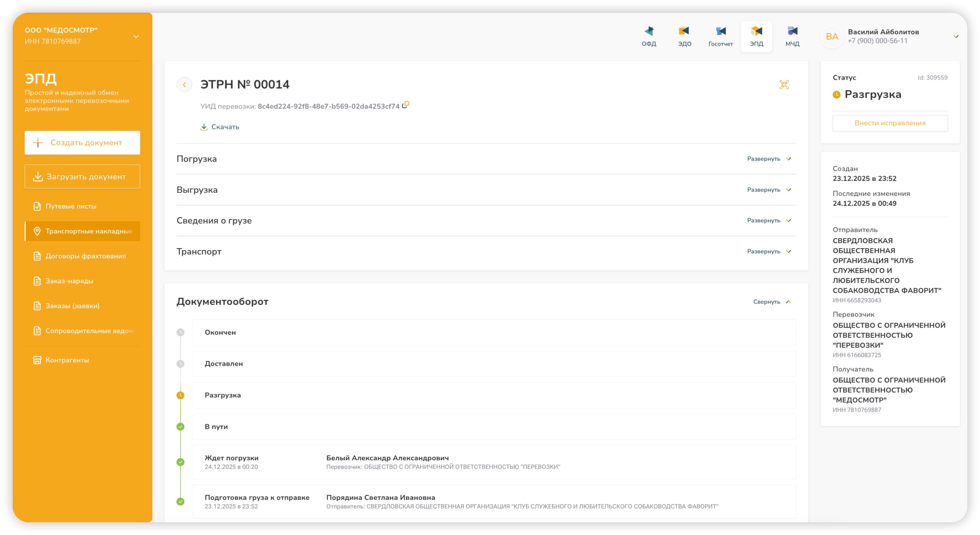The width and height of the screenshot is (980, 535).
Task: Click the Контрагенты store icon
Action: click(x=37, y=360)
